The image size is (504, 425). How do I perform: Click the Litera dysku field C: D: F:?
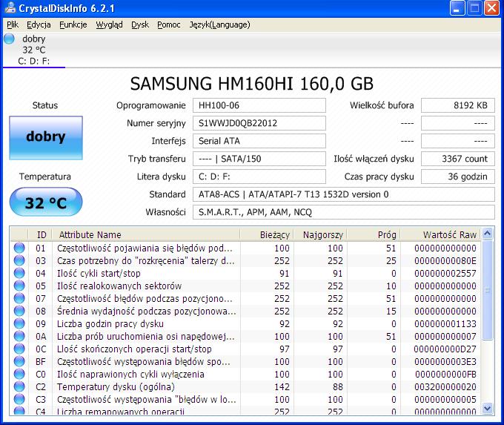point(259,177)
